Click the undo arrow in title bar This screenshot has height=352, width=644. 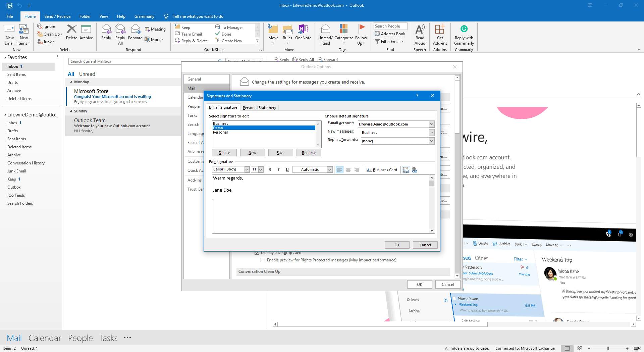pos(19,5)
